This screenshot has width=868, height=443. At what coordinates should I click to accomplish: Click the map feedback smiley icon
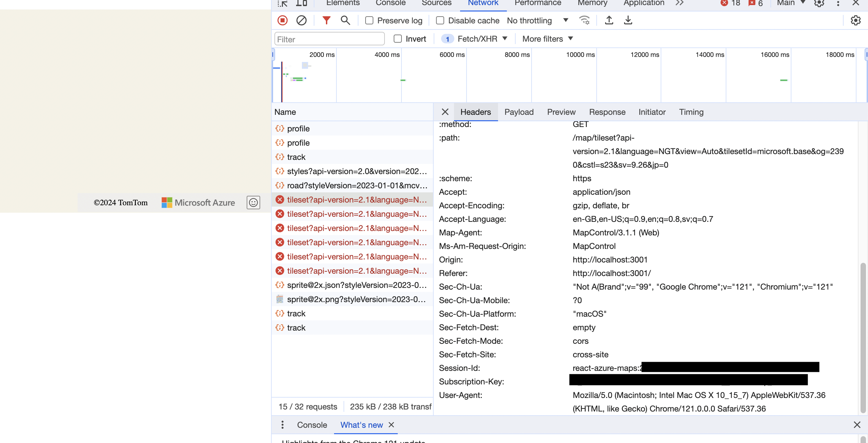(x=253, y=203)
